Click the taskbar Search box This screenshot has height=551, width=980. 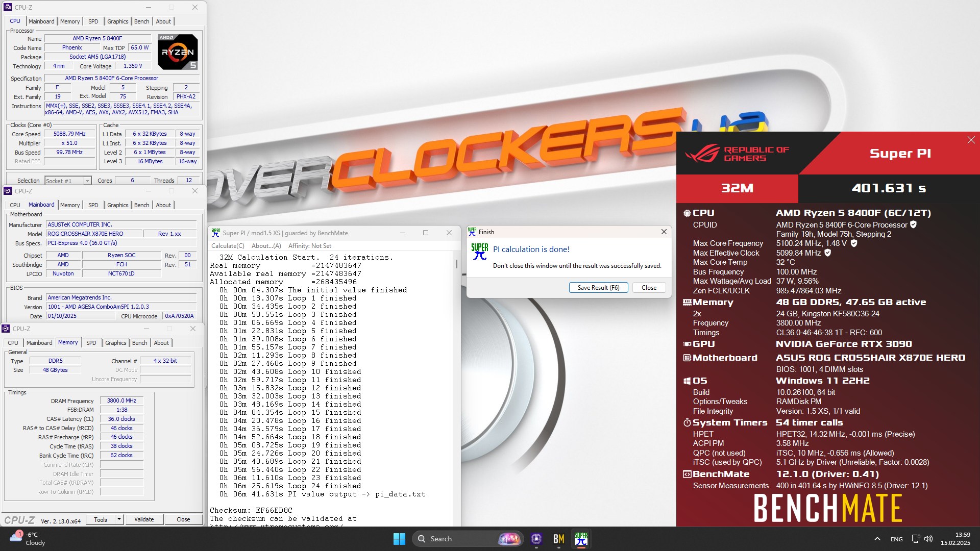(468, 539)
